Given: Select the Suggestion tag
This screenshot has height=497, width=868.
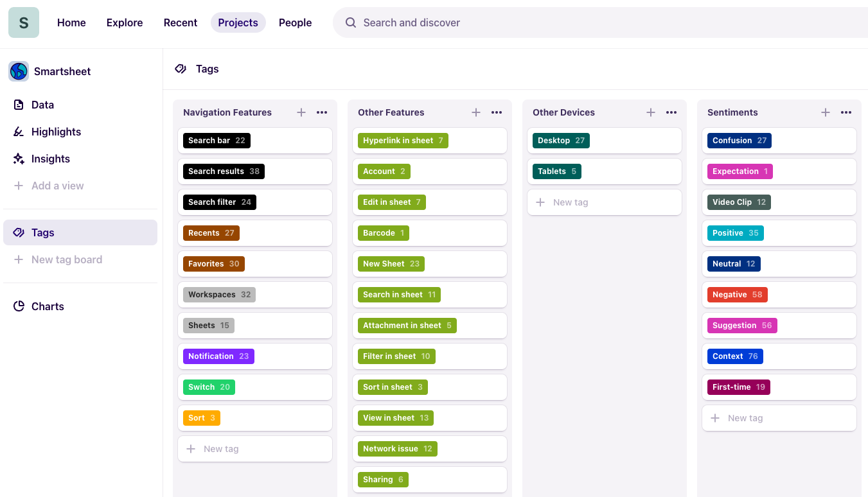Looking at the screenshot, I should pos(742,326).
